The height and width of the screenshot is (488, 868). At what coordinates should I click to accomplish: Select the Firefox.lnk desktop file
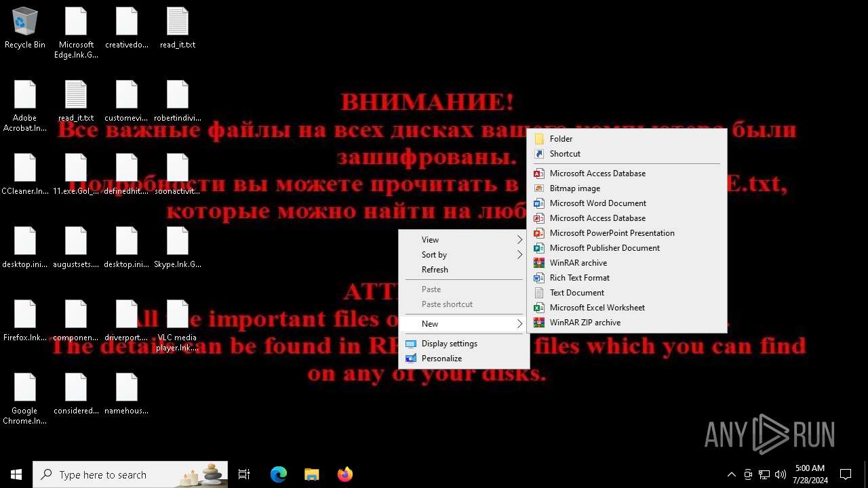click(x=25, y=321)
